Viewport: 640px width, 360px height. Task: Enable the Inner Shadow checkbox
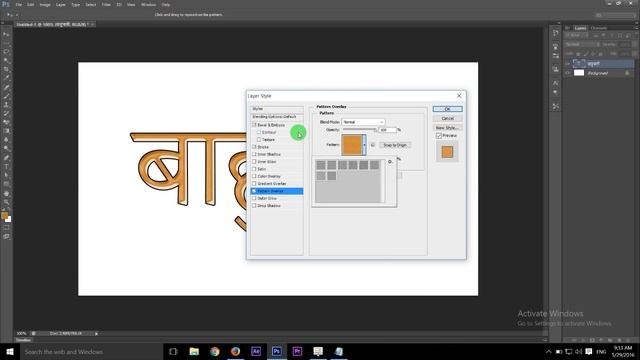coord(254,154)
